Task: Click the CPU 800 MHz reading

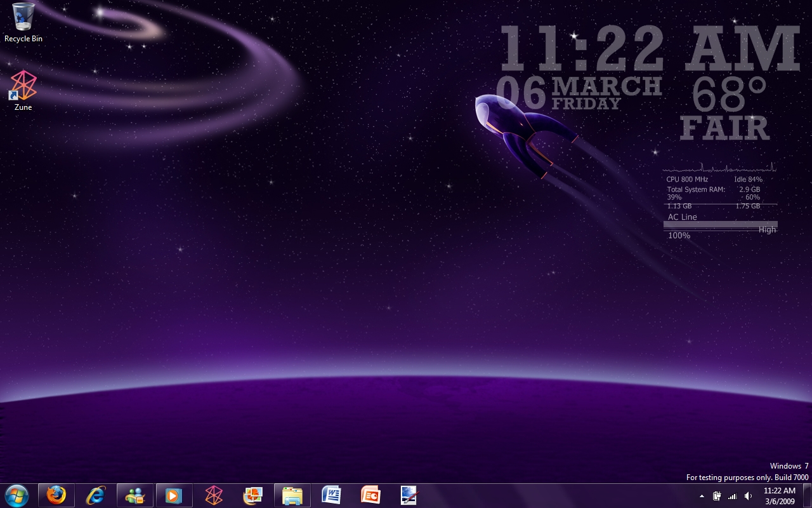Action: coord(687,180)
